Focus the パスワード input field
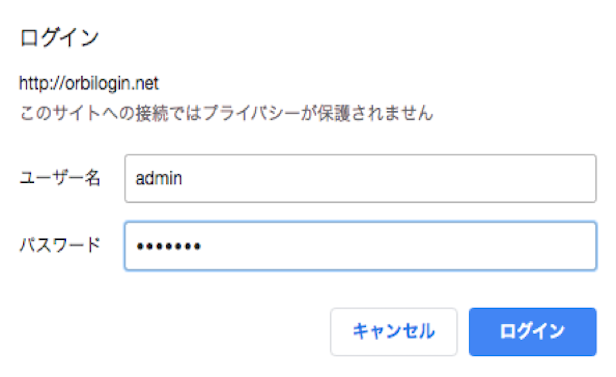 click(360, 246)
